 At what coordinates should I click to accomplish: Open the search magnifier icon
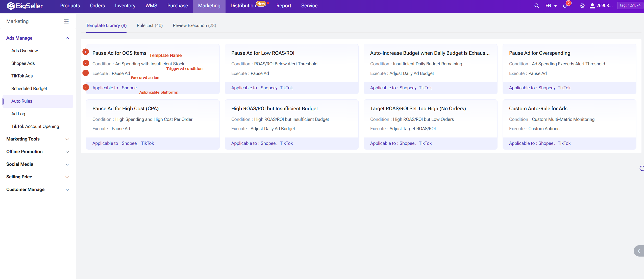pyautogui.click(x=536, y=6)
